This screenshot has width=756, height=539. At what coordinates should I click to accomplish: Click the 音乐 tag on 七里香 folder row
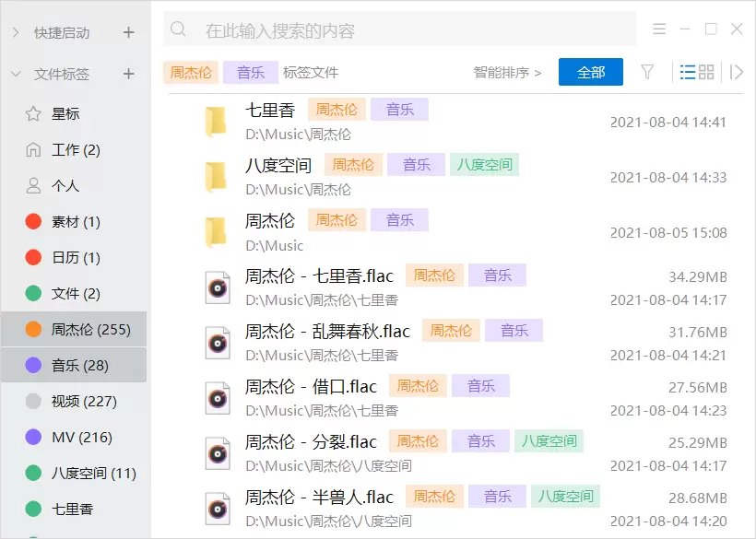(x=400, y=110)
